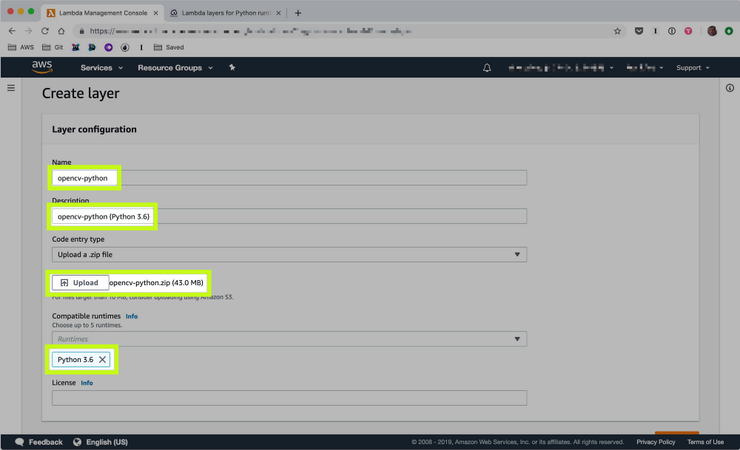Click the red extension icon in toolbar
This screenshot has width=740, height=450.
(689, 31)
